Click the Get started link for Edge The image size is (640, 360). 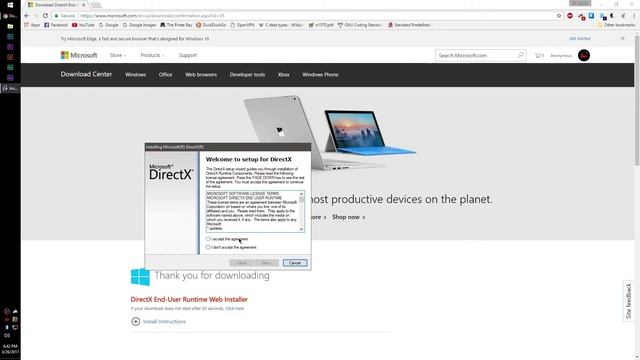click(580, 38)
